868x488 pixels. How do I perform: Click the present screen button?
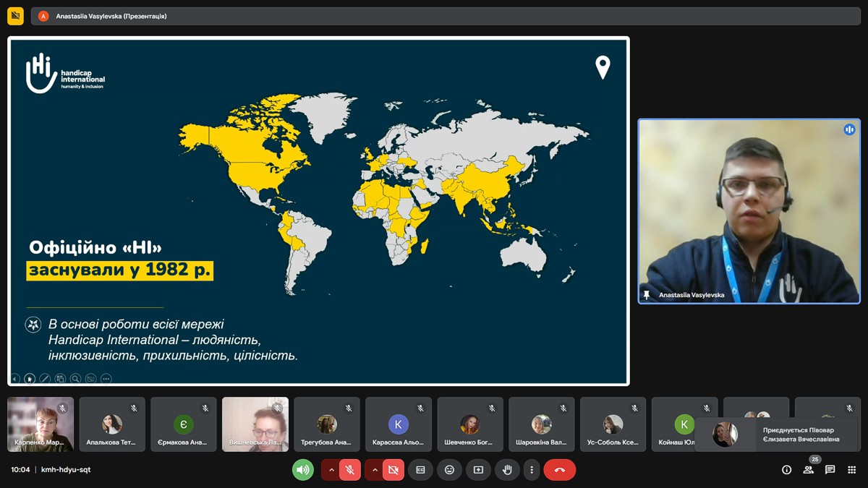coord(478,470)
